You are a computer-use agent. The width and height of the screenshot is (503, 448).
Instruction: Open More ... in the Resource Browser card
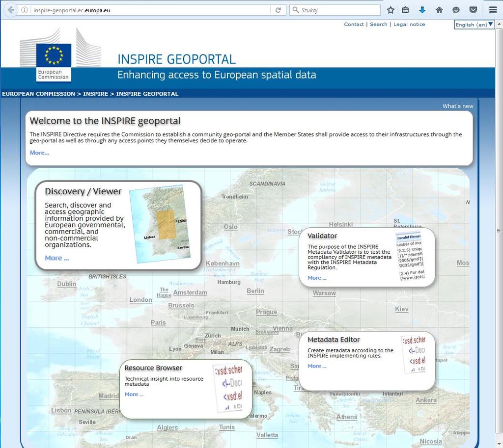coord(134,394)
